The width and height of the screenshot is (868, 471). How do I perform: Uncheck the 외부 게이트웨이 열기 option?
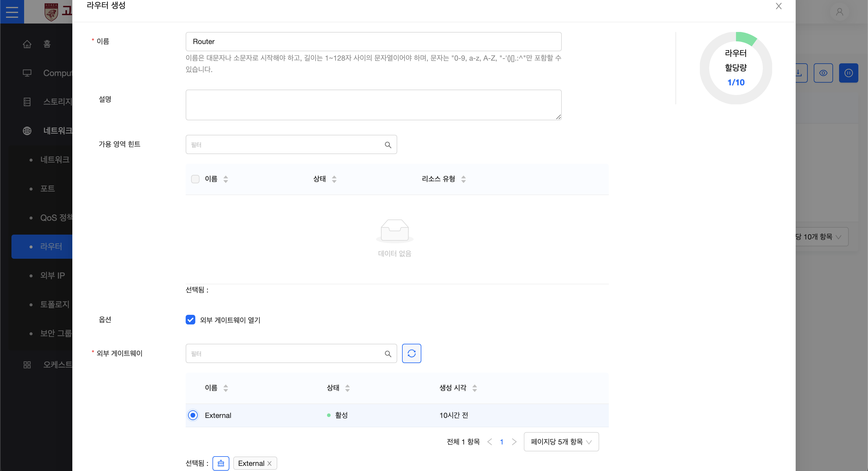pos(190,320)
